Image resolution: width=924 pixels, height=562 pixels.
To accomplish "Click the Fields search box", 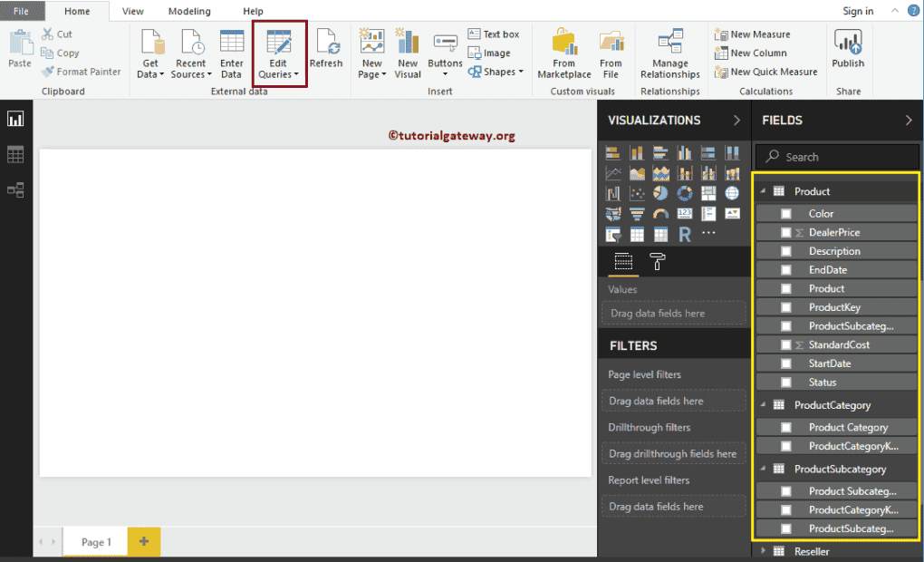I will click(835, 156).
